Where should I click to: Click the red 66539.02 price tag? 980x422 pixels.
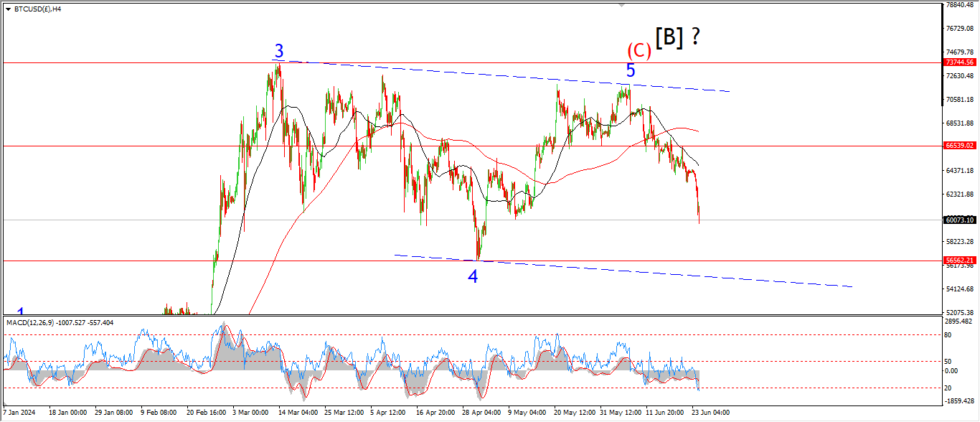959,146
